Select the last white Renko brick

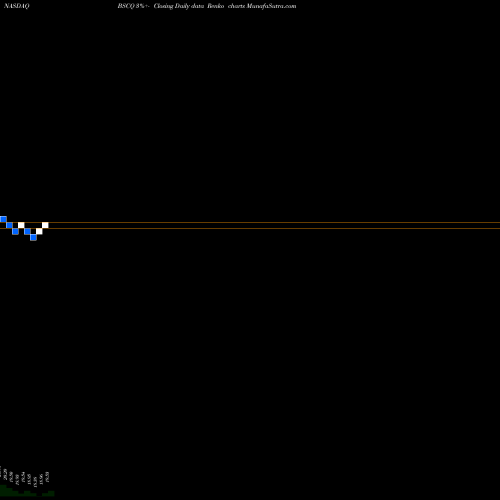45,225
